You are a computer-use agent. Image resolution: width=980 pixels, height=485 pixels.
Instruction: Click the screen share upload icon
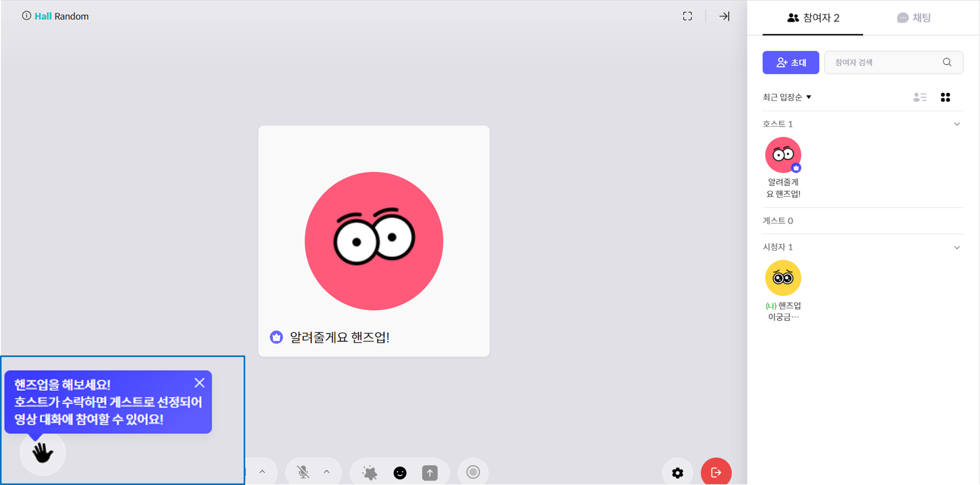click(x=429, y=473)
